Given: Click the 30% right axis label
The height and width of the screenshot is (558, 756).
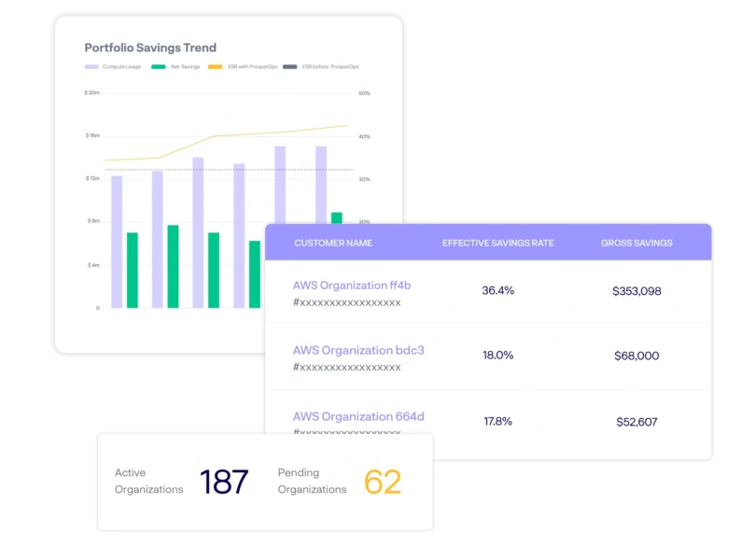Looking at the screenshot, I should pos(364,179).
